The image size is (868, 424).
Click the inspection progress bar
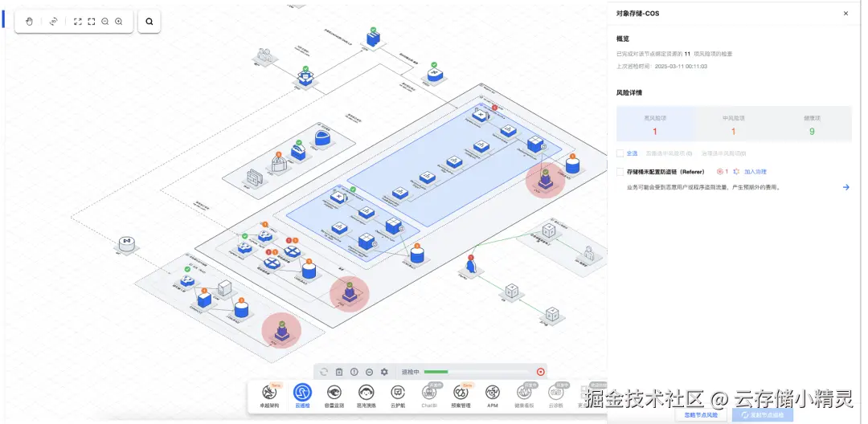click(x=476, y=372)
